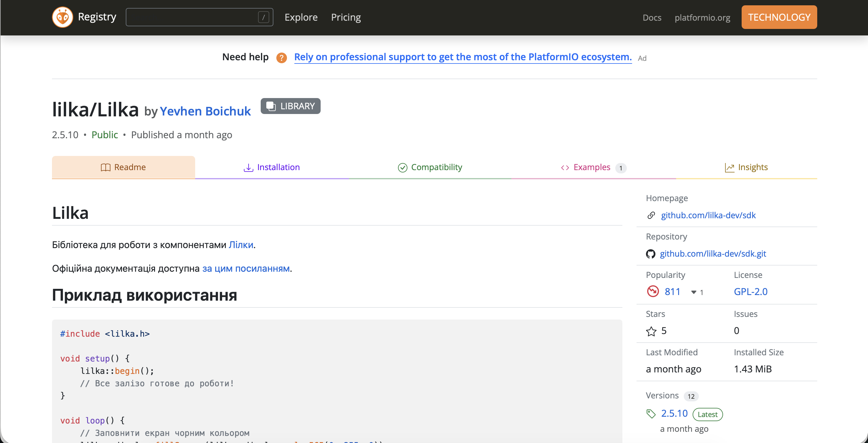Click the green Public visibility label
868x443 pixels.
(x=105, y=135)
